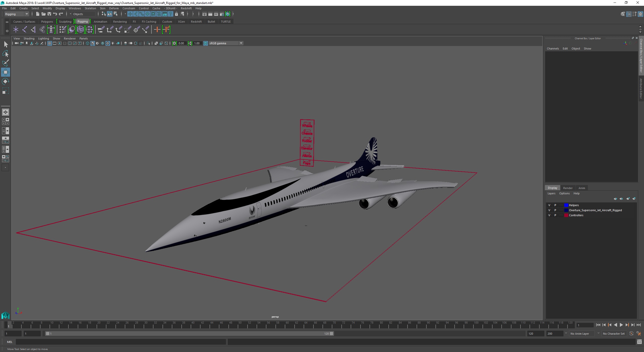Click Step Forward One Key button
Viewport: 644px width, 352px height.
[627, 325]
